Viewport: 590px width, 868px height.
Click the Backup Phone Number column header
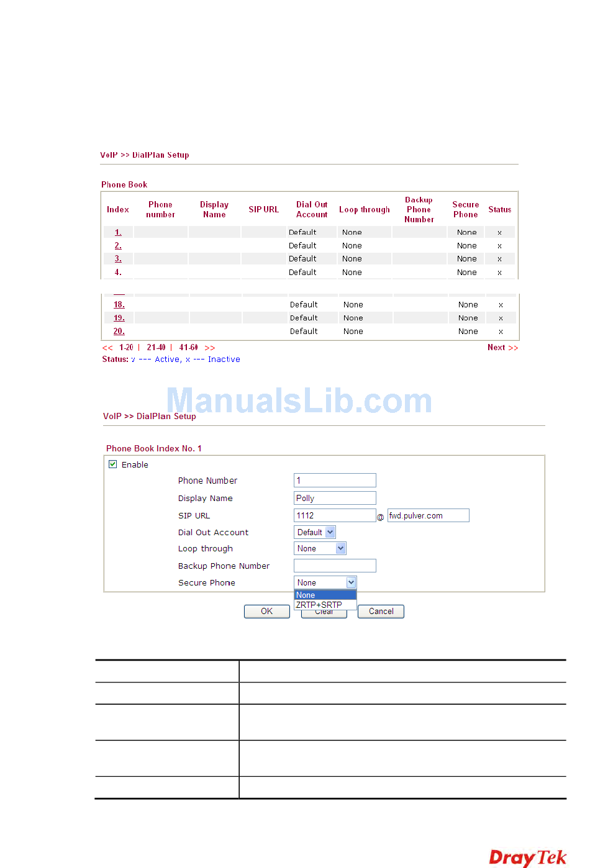[x=419, y=210]
